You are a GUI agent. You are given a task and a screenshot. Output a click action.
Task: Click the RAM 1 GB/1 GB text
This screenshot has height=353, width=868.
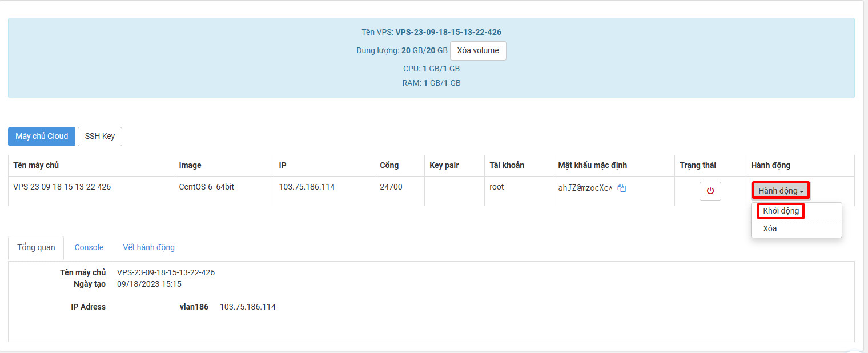[431, 83]
